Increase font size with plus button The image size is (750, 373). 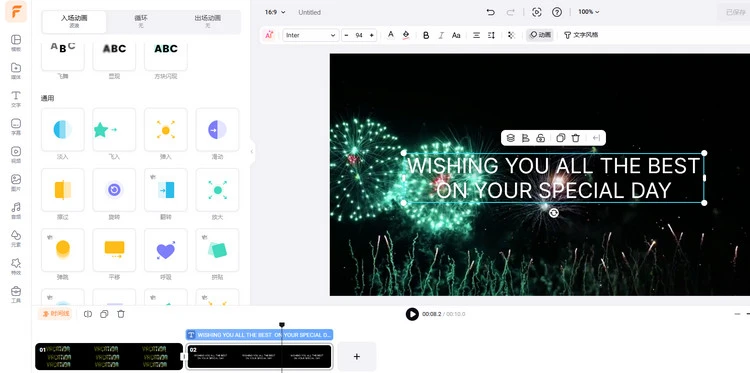[372, 35]
